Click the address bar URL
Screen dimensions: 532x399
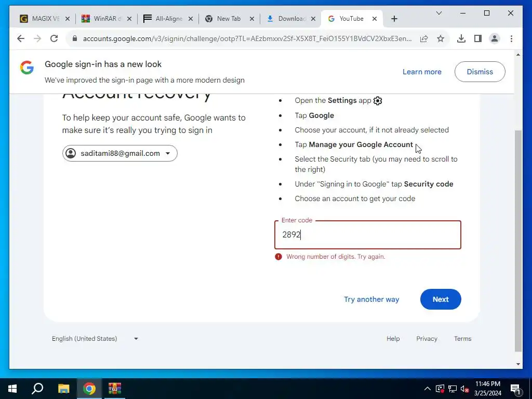(247, 38)
